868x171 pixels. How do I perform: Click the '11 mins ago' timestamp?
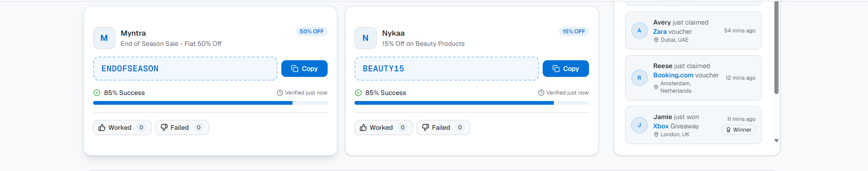point(741,119)
